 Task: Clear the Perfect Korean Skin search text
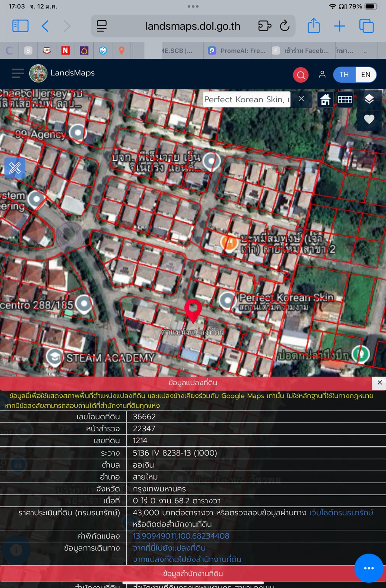(x=301, y=99)
